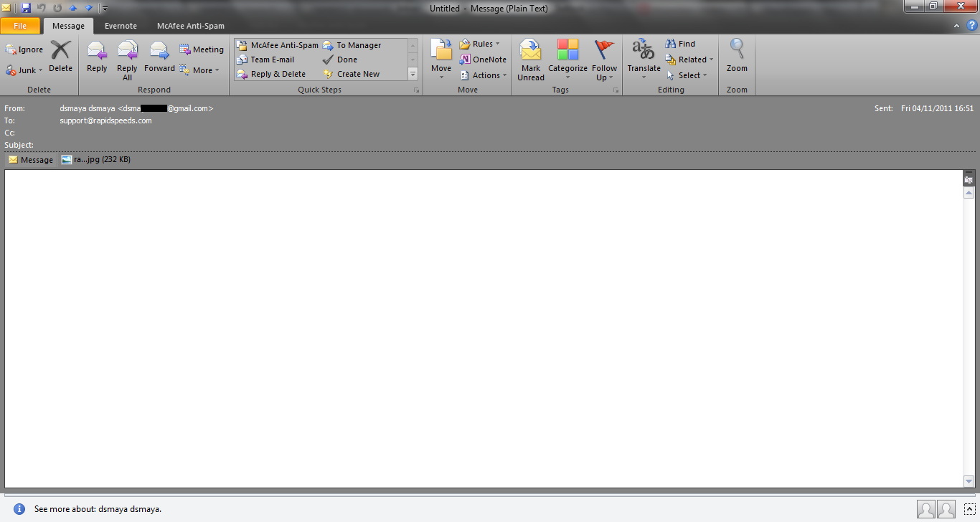Viewport: 980px width, 522px height.
Task: Open the Translate menu
Action: click(644, 60)
